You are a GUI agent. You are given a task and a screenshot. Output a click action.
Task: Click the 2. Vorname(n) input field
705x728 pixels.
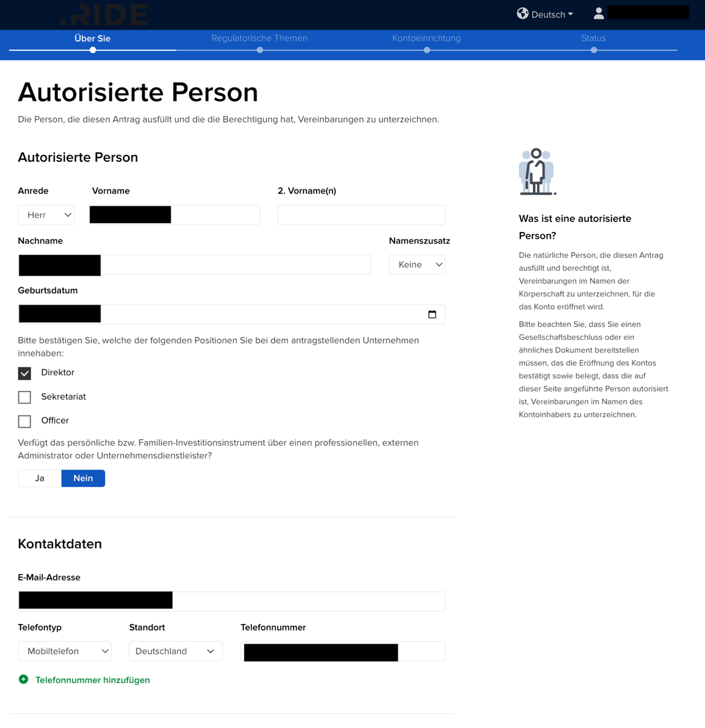[361, 215]
